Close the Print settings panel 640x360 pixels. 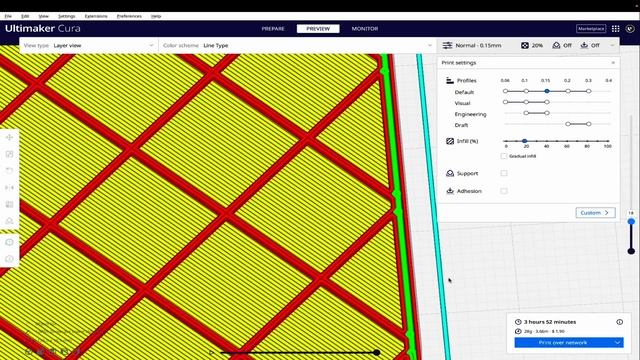tap(613, 63)
